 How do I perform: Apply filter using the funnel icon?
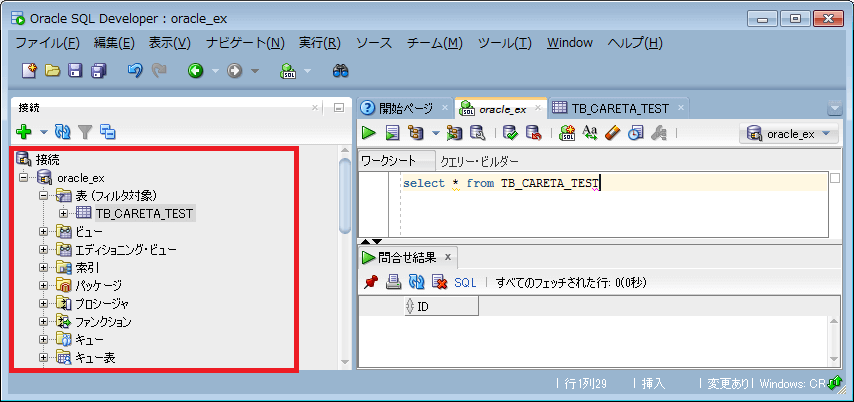click(86, 131)
